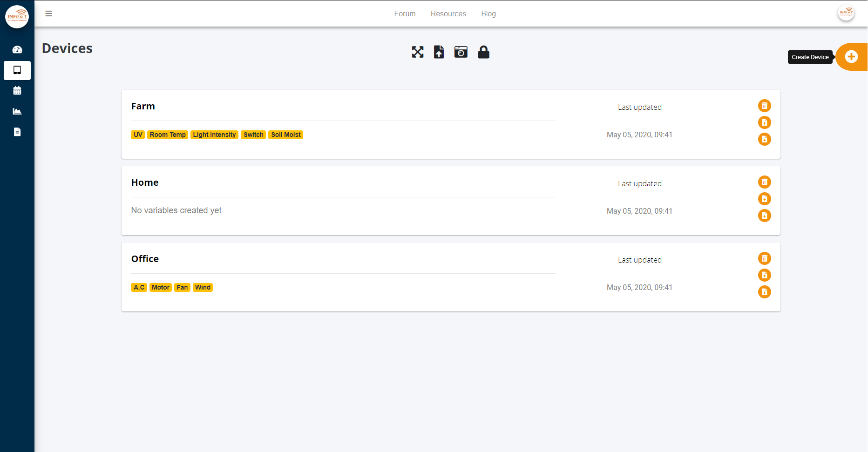Click Farm's date May 05, 2020, 09:41
This screenshot has height=452, width=868.
[639, 135]
